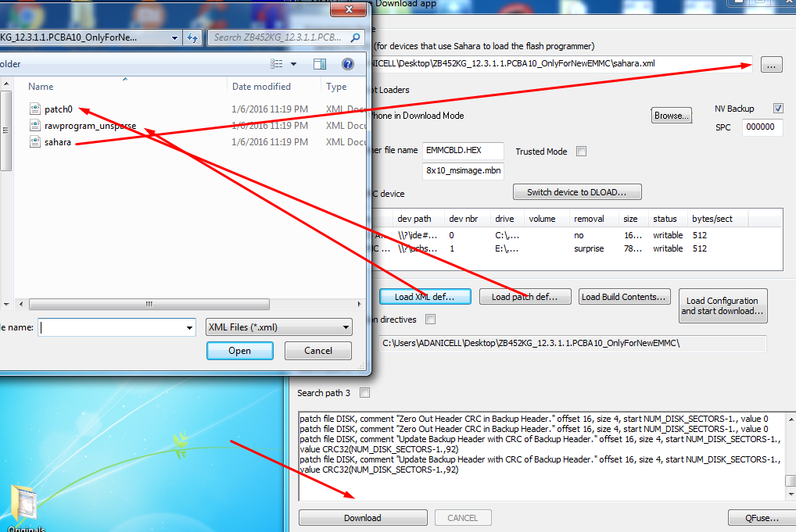Click the Download button
This screenshot has height=532, width=796.
(363, 518)
